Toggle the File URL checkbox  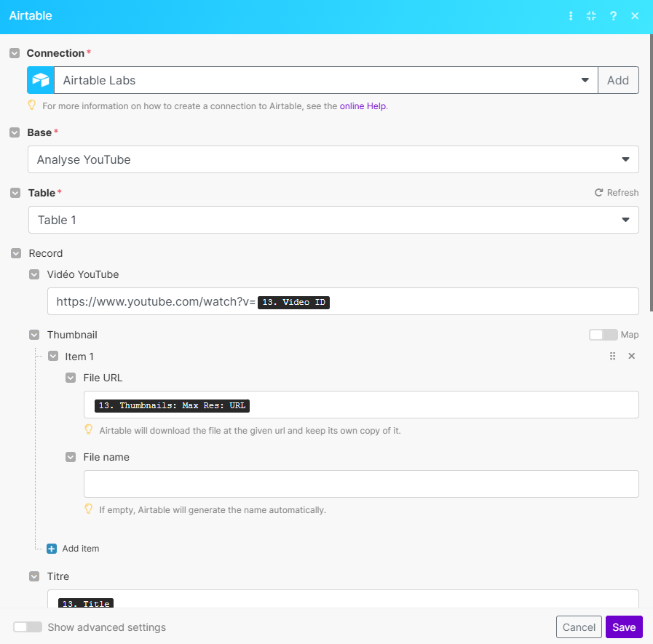coord(71,378)
